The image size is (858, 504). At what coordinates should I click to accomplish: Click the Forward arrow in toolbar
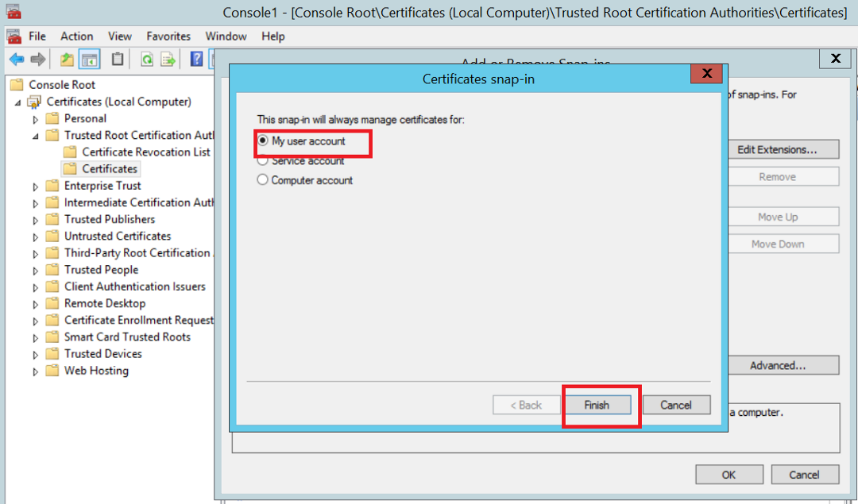[37, 60]
